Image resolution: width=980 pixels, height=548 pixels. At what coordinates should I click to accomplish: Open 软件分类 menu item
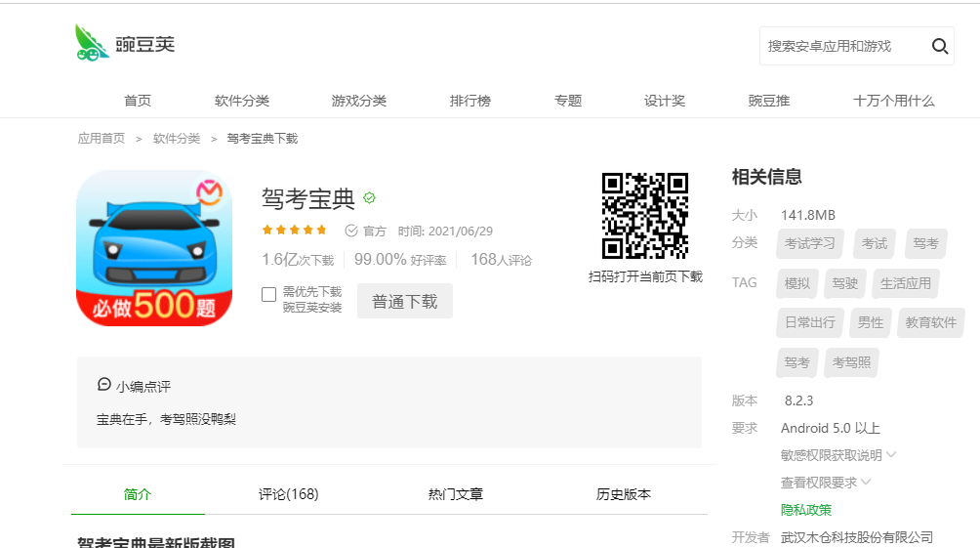point(242,101)
